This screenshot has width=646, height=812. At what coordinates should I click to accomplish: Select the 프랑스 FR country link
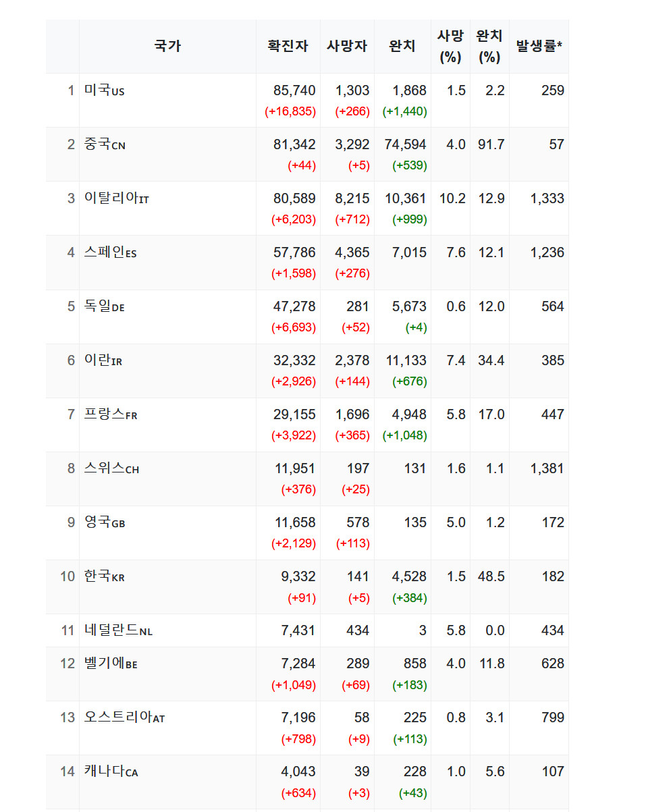111,414
